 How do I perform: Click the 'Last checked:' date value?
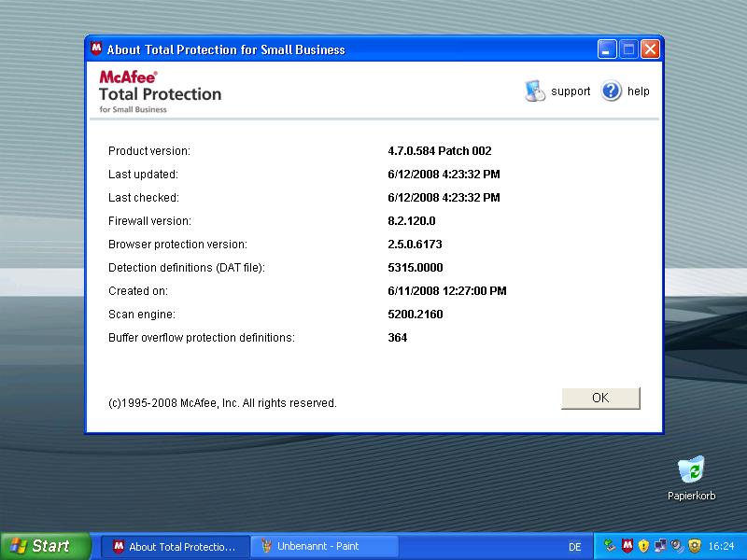[x=444, y=198]
